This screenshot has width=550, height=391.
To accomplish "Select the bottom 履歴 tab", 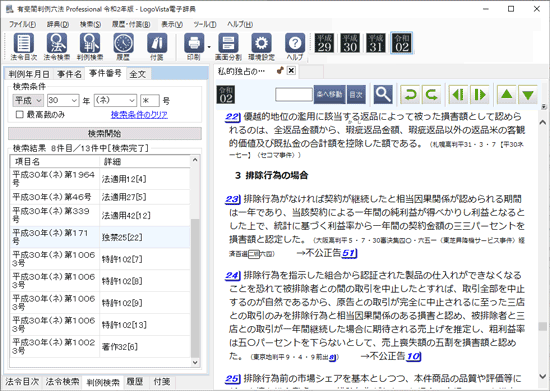I will tap(135, 382).
